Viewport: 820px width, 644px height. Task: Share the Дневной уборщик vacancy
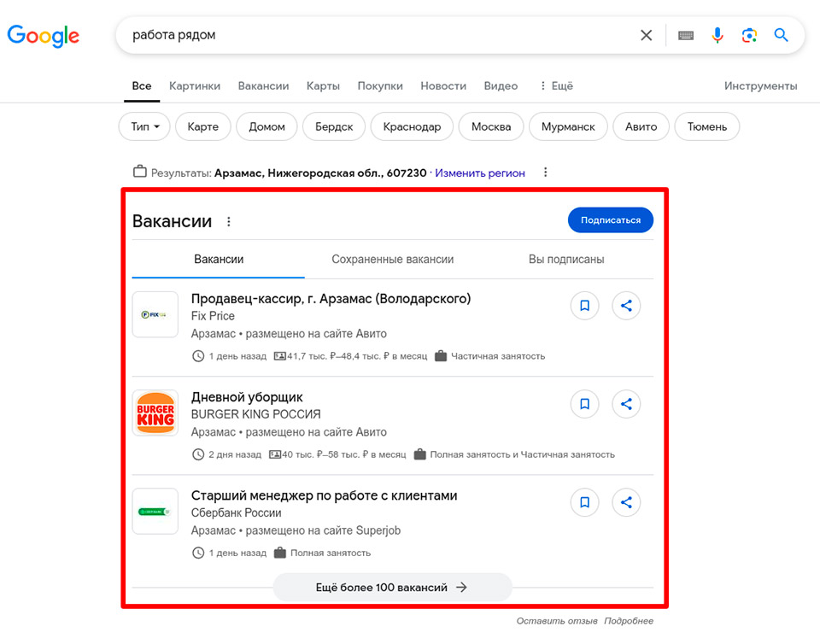[626, 403]
